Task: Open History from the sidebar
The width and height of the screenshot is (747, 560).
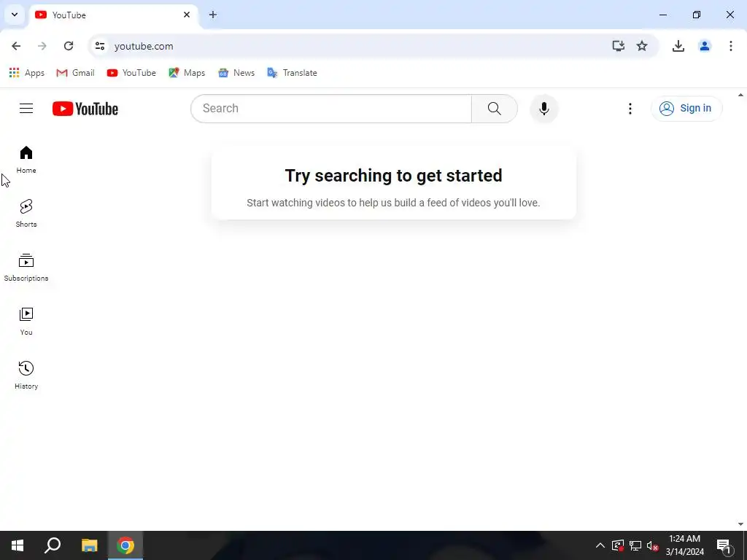Action: 26,376
